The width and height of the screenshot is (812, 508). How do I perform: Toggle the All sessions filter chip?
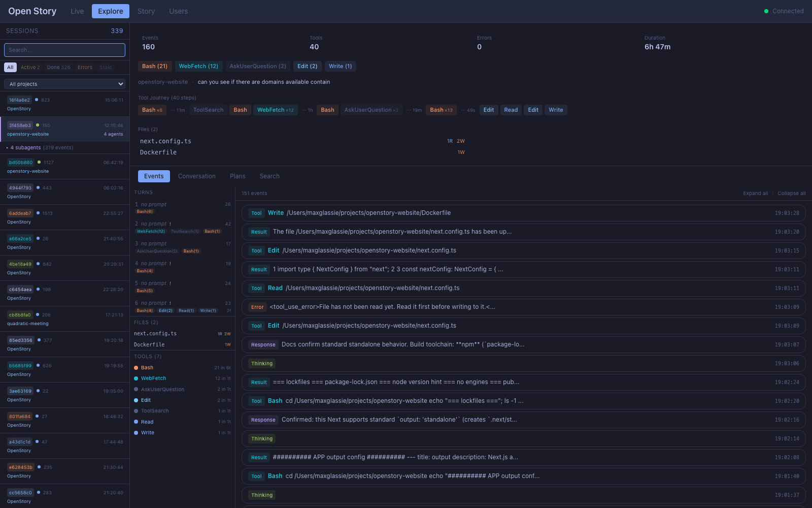coord(10,67)
